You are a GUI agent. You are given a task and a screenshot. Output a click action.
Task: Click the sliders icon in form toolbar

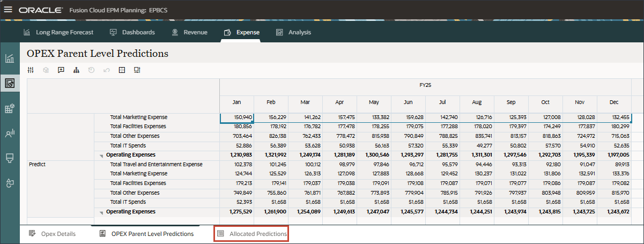click(x=31, y=70)
